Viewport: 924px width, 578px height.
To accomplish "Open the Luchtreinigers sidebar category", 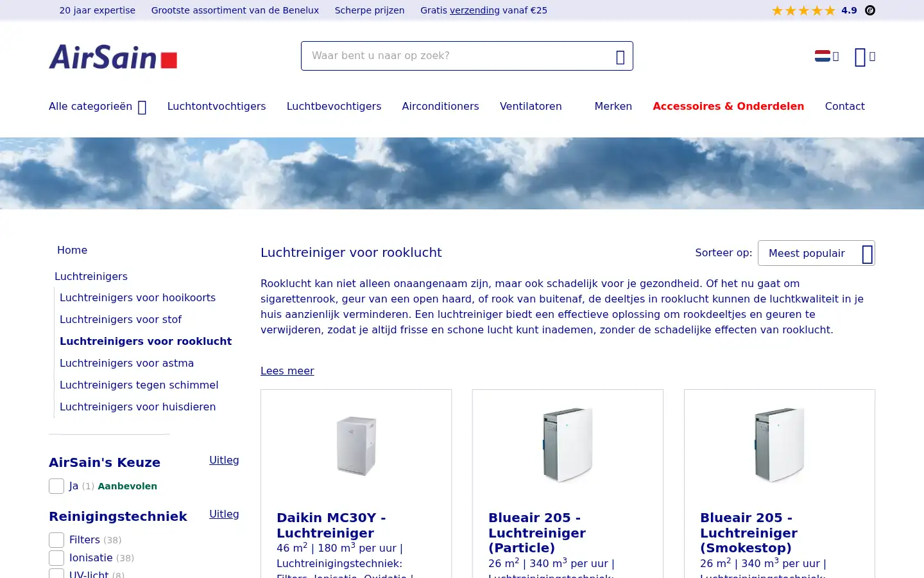I will (x=91, y=277).
